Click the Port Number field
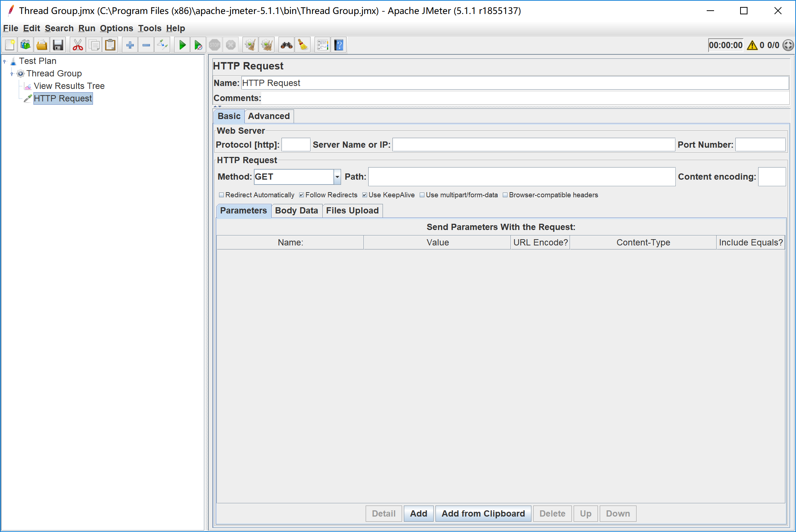This screenshot has width=796, height=532. [760, 145]
